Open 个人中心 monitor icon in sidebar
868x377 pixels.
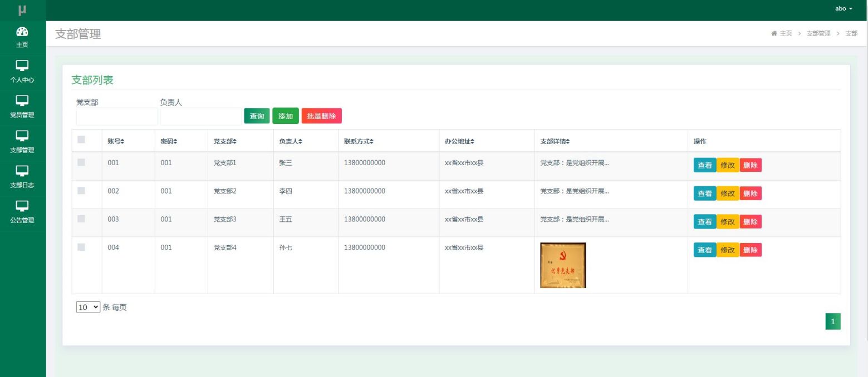pos(22,66)
